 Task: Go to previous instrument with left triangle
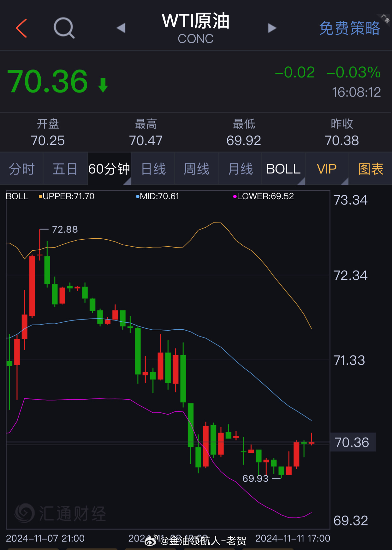[x=121, y=28]
